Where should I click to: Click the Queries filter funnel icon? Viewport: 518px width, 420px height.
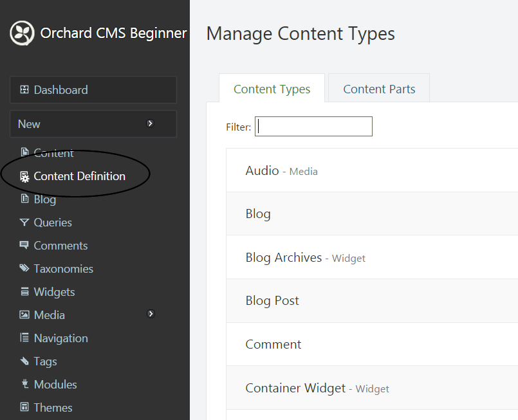(x=24, y=222)
